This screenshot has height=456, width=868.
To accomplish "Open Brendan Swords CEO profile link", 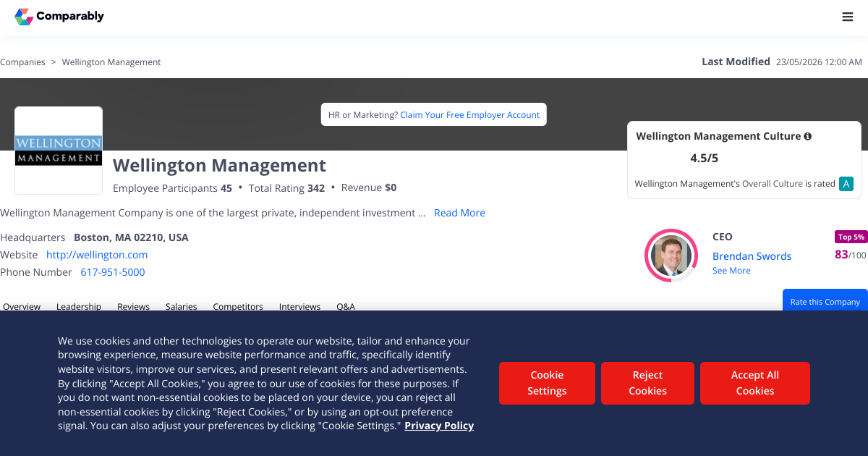I will 752,256.
